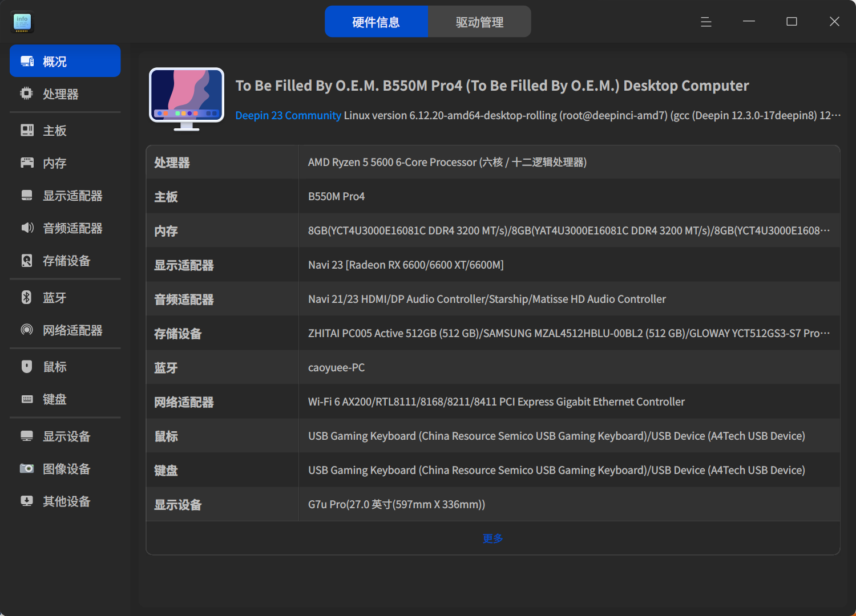
Task: Click the AMD Ryzen 5 5600 processor value
Action: pos(447,162)
